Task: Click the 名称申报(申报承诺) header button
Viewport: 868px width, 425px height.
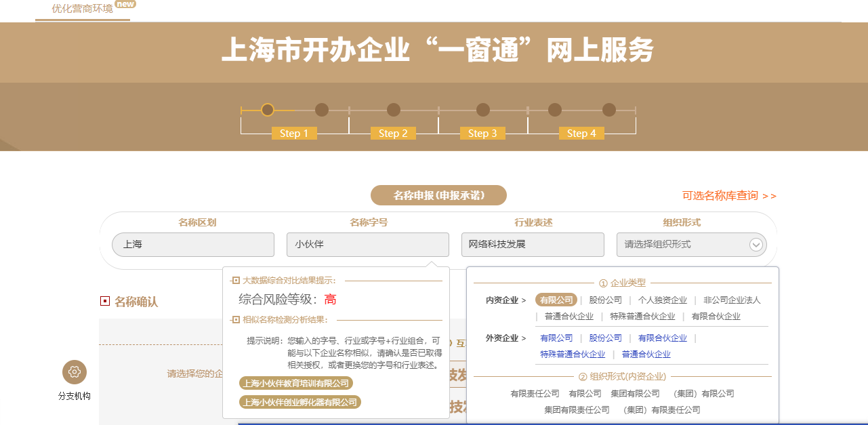Action: [438, 195]
